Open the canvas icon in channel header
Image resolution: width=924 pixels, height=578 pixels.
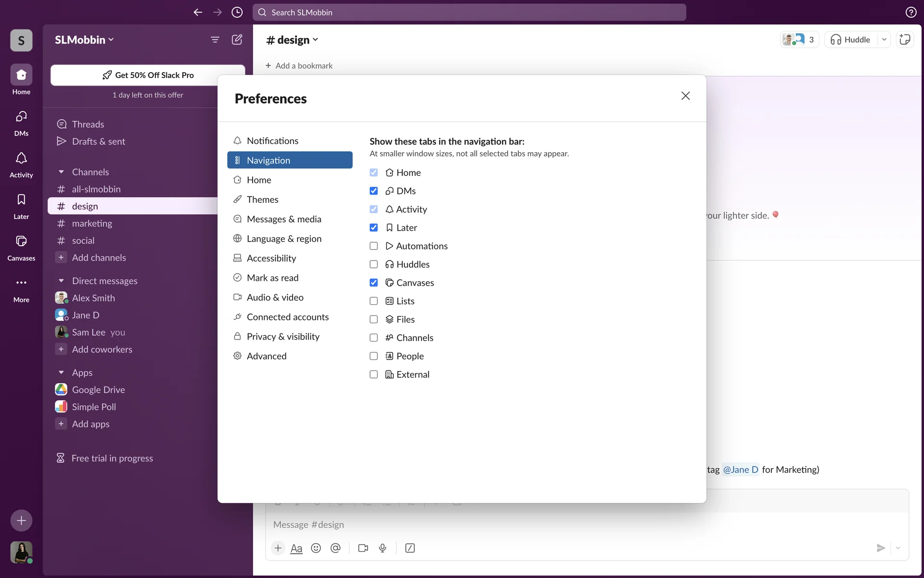[905, 39]
